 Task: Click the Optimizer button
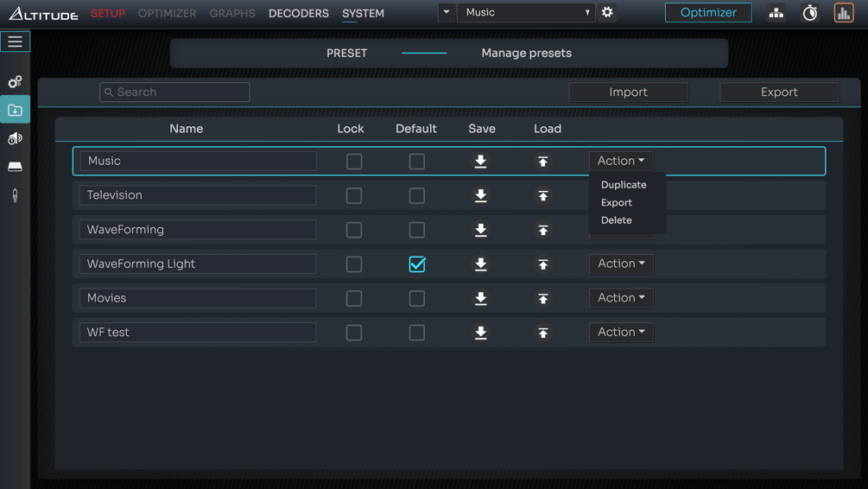coord(708,12)
